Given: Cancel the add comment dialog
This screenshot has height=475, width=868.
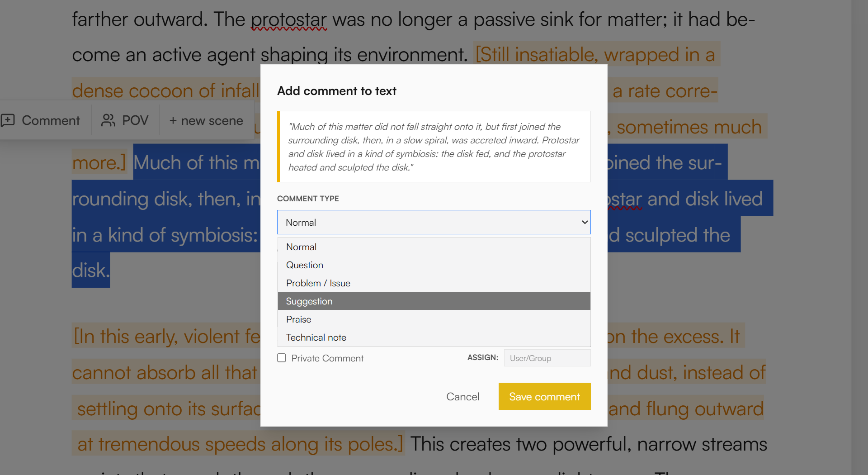Looking at the screenshot, I should [x=462, y=397].
